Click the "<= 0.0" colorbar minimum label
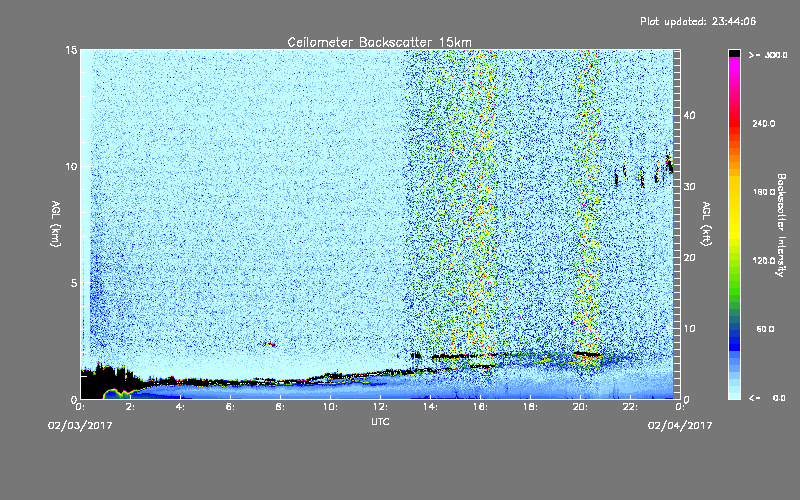This screenshot has width=800, height=500. [768, 397]
